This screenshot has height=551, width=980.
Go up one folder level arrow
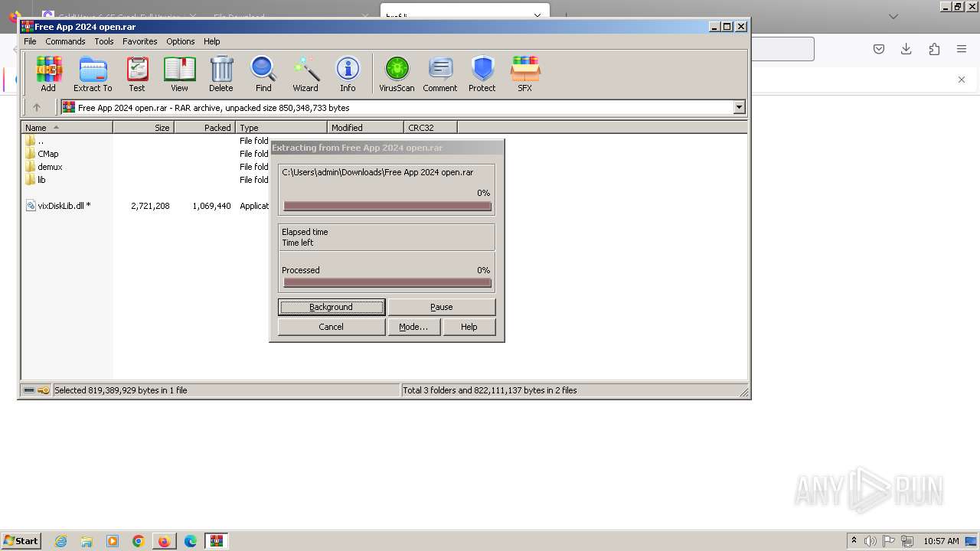point(36,107)
